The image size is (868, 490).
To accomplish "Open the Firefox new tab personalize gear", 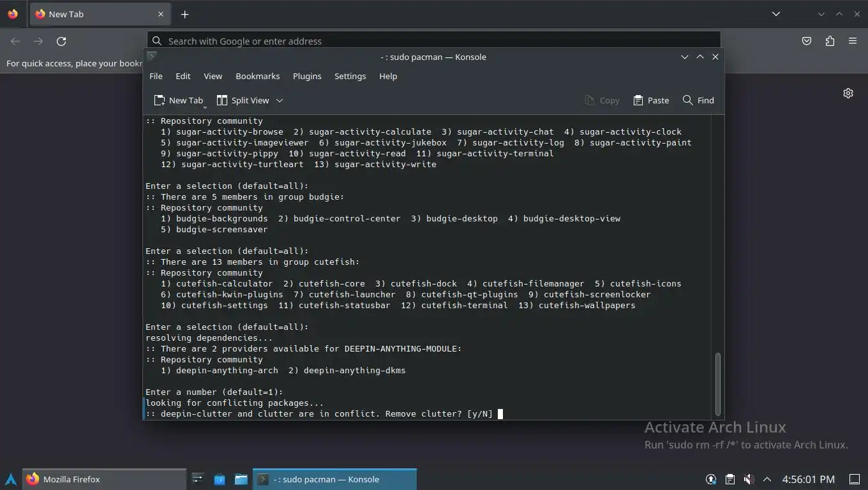I will [848, 93].
